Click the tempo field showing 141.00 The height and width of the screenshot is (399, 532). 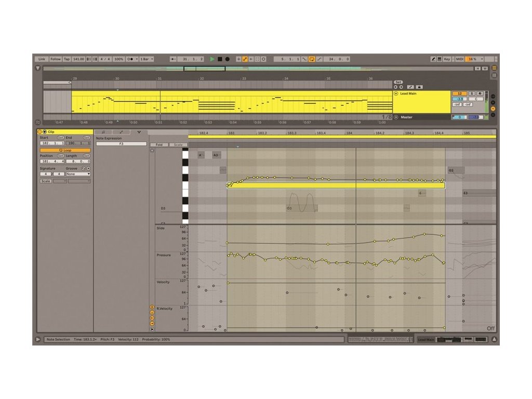click(x=78, y=59)
